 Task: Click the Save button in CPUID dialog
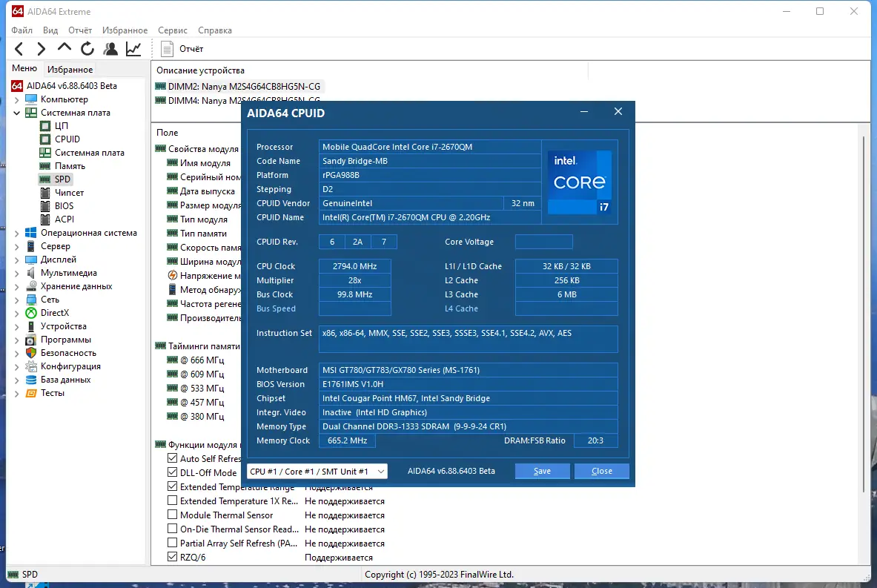542,472
